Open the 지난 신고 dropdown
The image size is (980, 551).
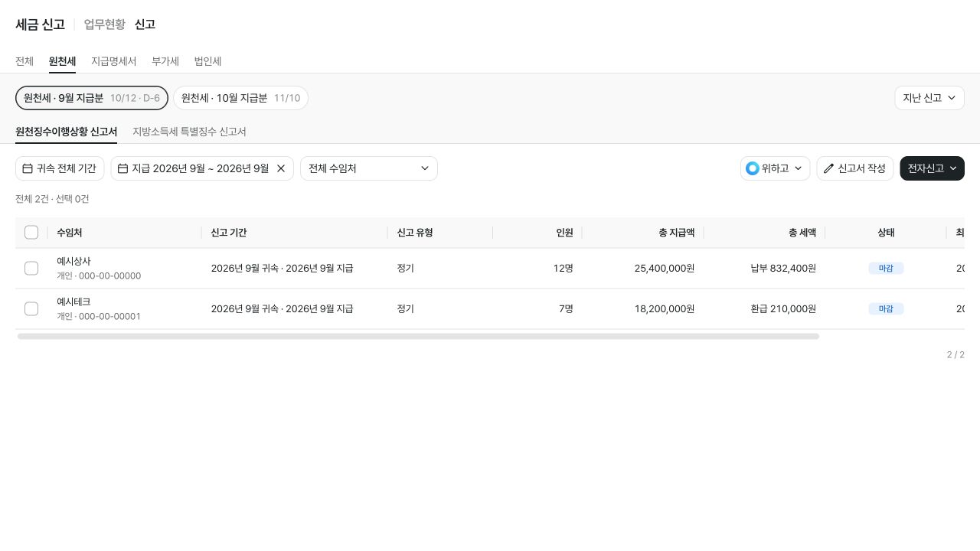(929, 98)
